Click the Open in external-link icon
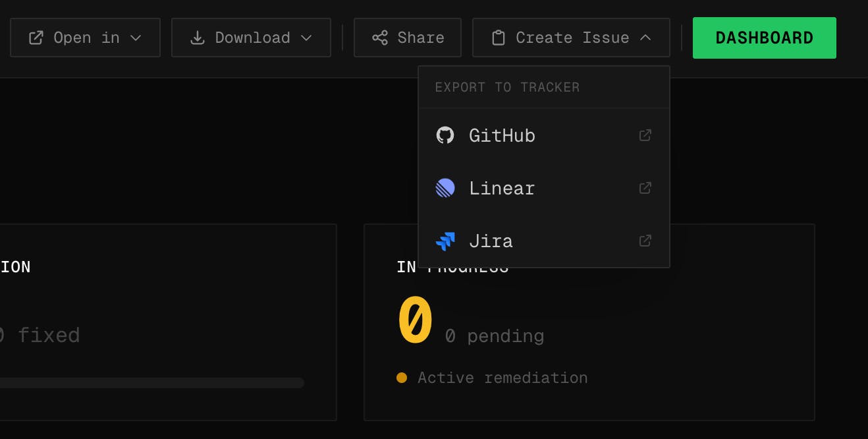 (36, 38)
